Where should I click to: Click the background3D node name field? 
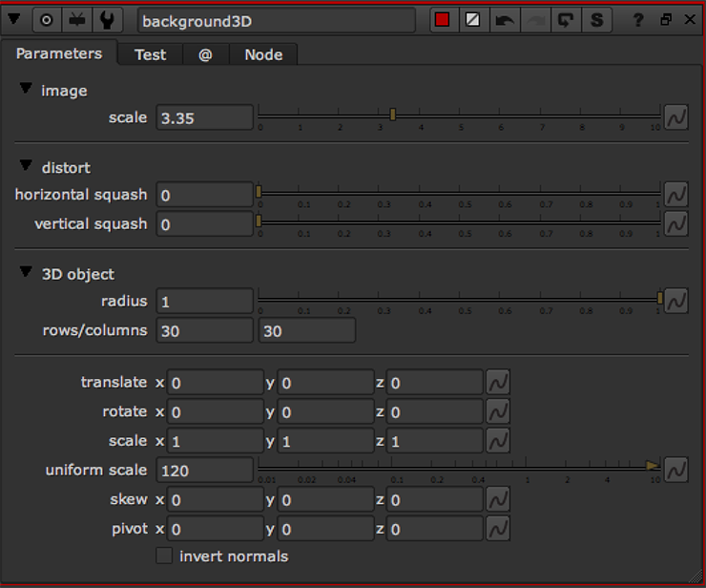tap(277, 21)
